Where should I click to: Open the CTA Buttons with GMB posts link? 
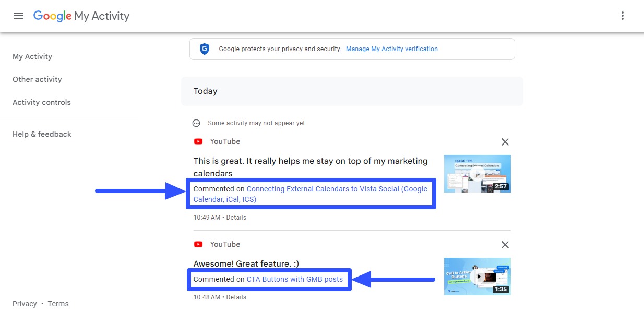294,279
